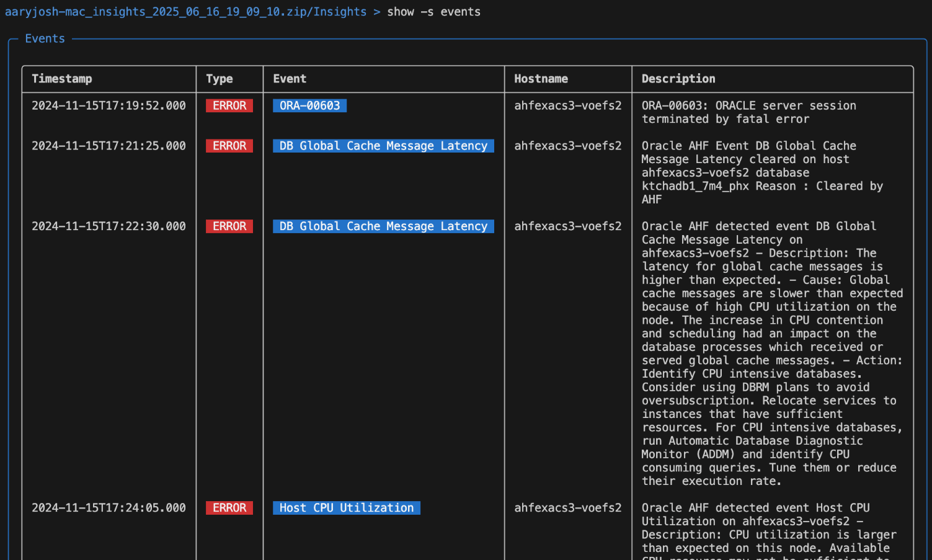Select the ERROR badge for the 17:21:25 event
Image resolution: width=932 pixels, height=560 pixels.
coord(229,146)
